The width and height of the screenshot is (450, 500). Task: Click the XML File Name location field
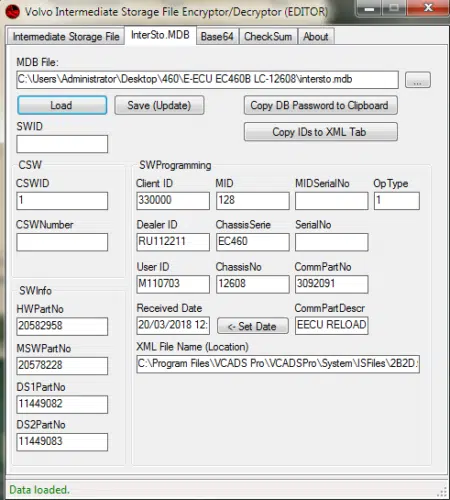coord(278,364)
